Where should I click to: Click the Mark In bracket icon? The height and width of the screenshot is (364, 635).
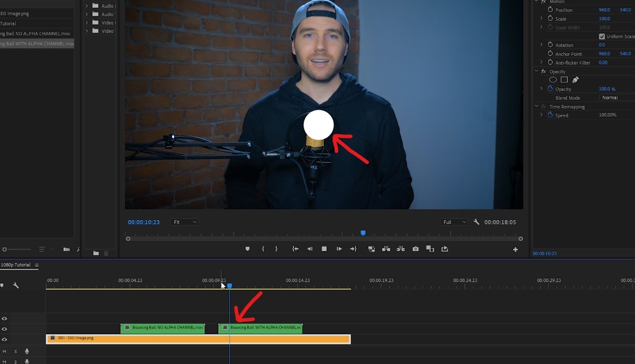tap(263, 249)
